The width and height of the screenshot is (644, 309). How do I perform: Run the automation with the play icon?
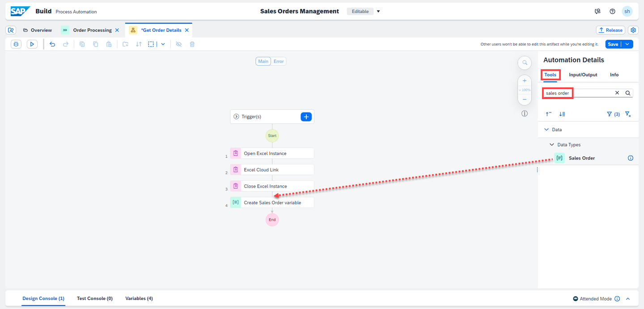[x=32, y=44]
